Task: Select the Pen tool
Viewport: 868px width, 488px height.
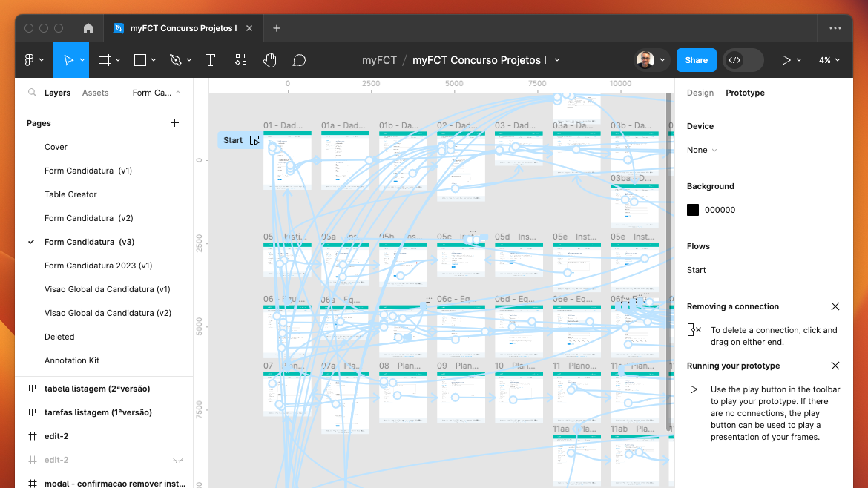Action: click(175, 60)
